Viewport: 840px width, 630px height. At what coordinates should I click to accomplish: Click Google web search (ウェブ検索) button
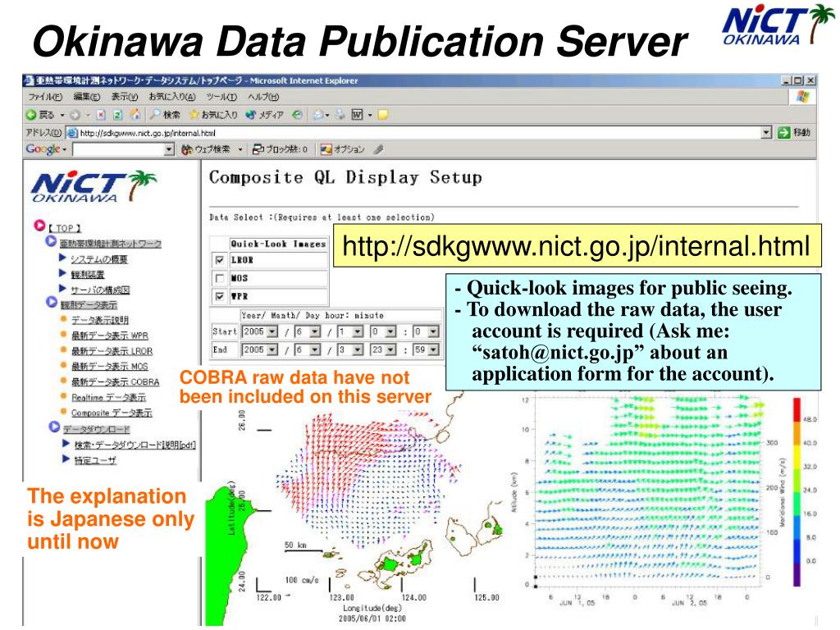coord(206,149)
